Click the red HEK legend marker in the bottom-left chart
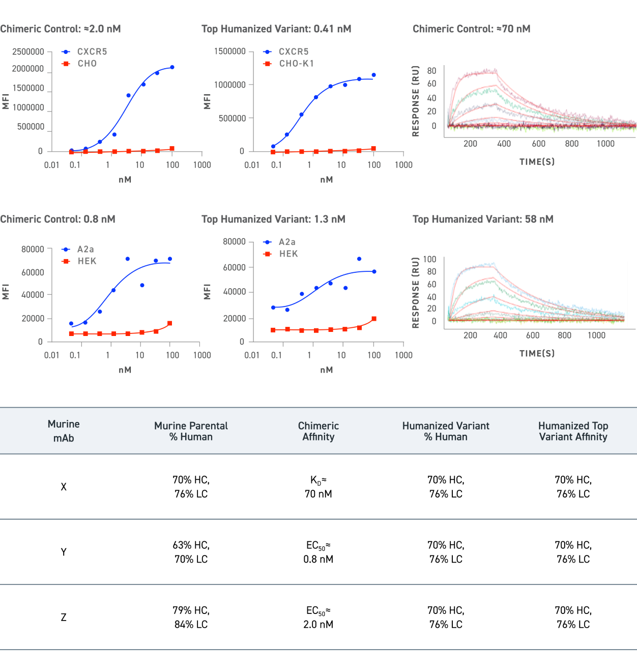Viewport: 637px width, 672px height. tap(66, 261)
